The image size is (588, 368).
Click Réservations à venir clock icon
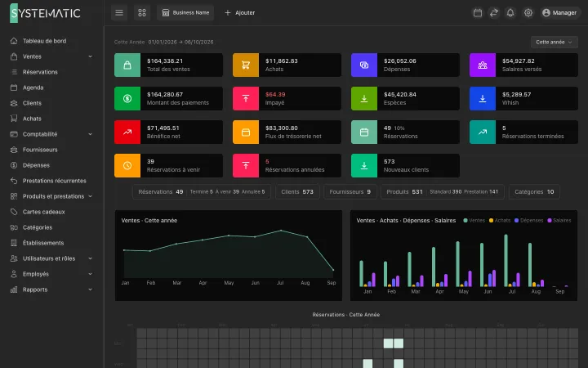(x=127, y=165)
